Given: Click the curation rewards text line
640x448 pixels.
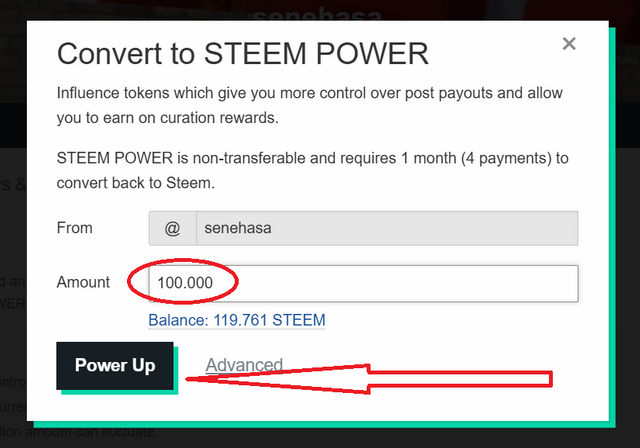Looking at the screenshot, I should (168, 118).
